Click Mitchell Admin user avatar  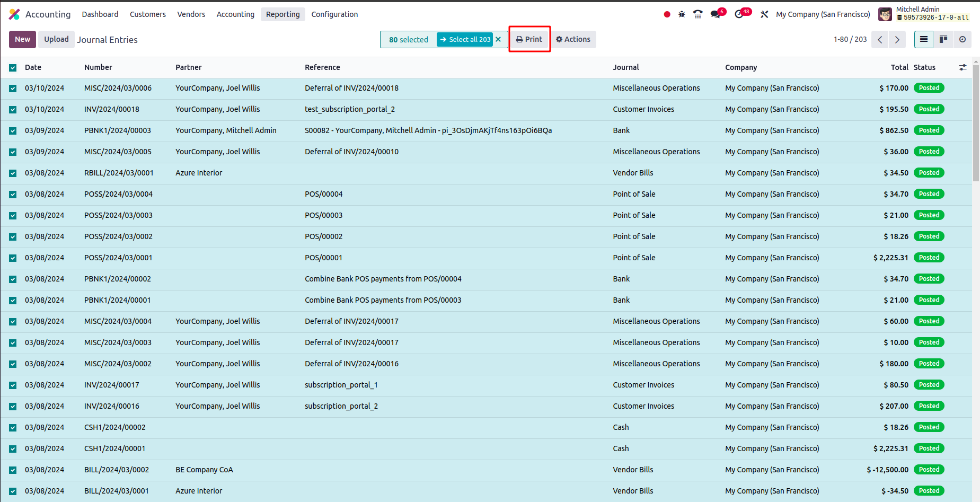[x=885, y=14]
